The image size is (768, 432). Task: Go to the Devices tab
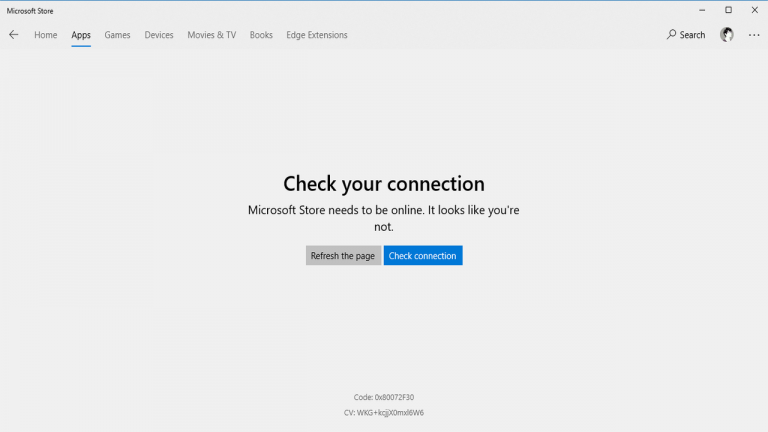coord(159,35)
